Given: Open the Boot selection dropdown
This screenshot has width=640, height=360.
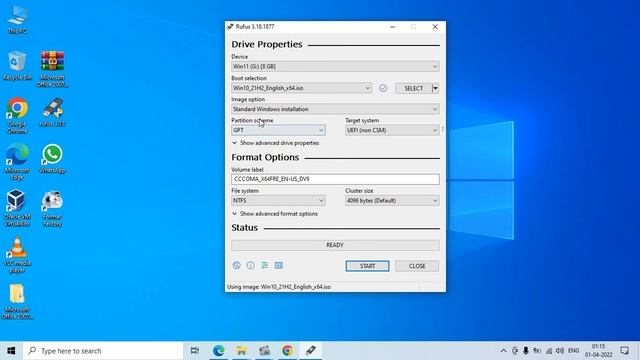Looking at the screenshot, I should (x=302, y=88).
